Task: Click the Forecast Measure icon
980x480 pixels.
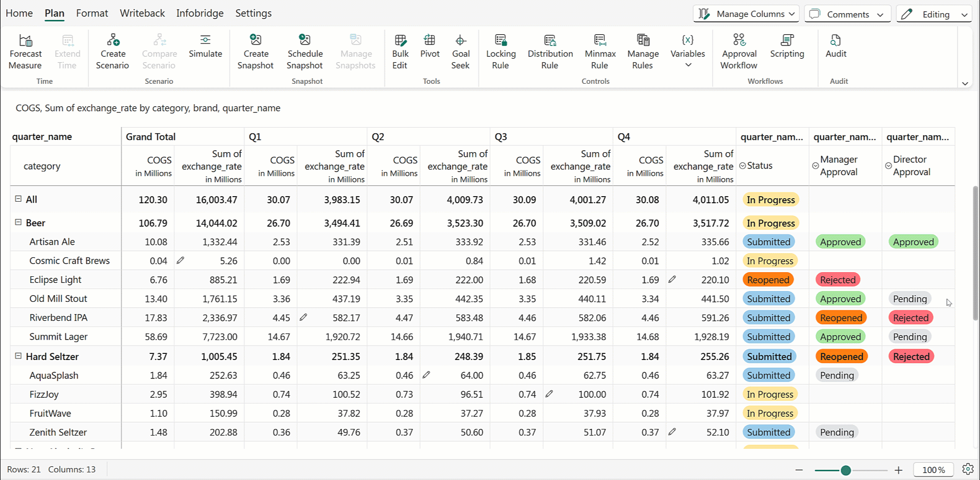Action: click(x=26, y=40)
